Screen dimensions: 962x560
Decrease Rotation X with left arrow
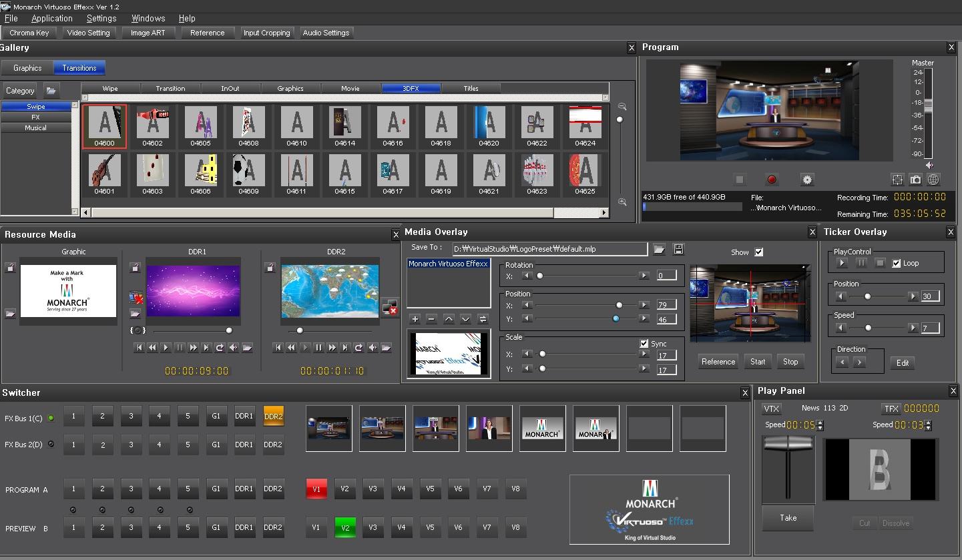tap(527, 276)
